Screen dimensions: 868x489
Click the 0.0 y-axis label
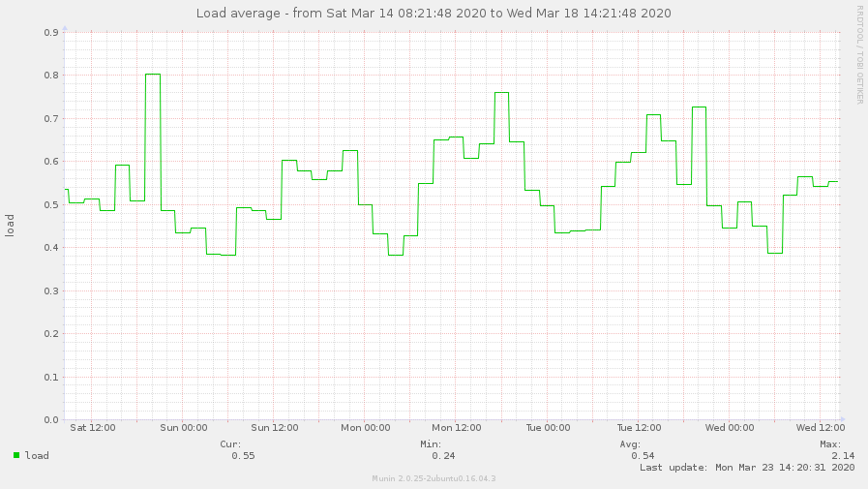coord(51,420)
